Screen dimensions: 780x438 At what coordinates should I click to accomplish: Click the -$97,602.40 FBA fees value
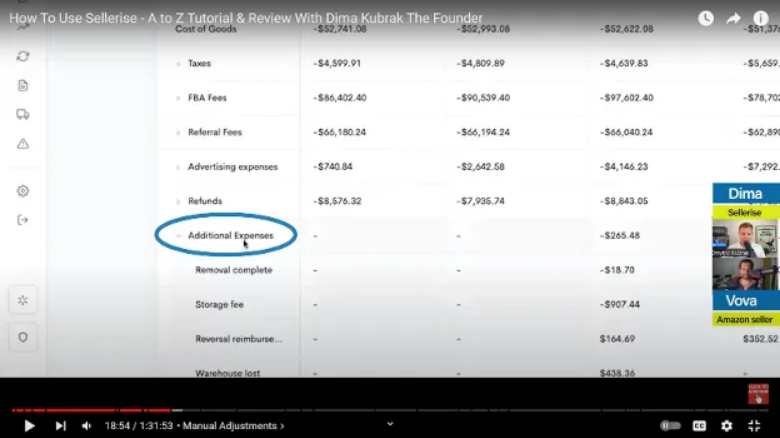pyautogui.click(x=626, y=98)
